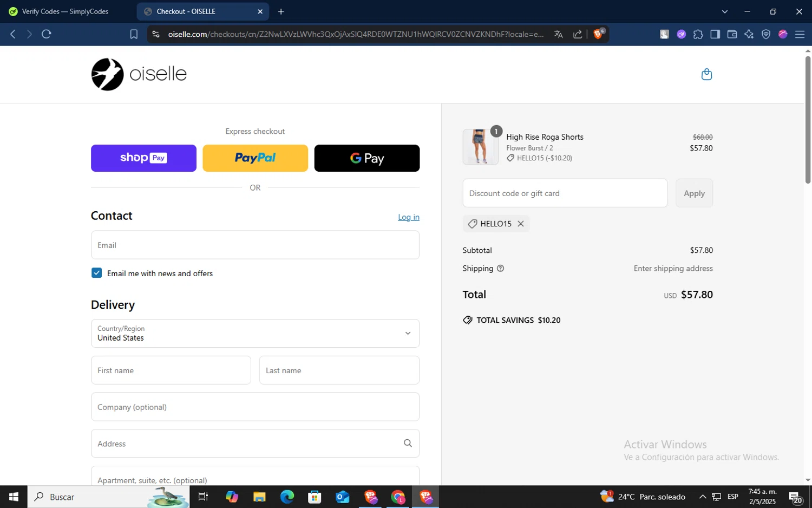This screenshot has height=508, width=812.
Task: Pay with PayPal button
Action: point(255,158)
